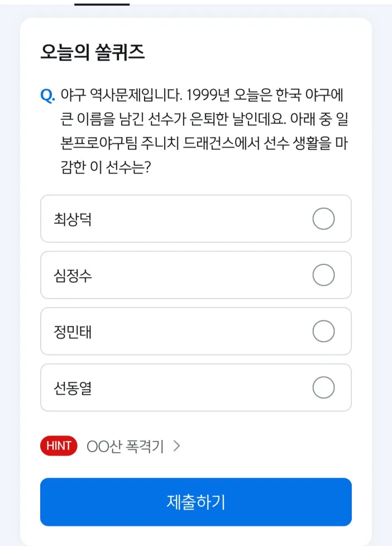Select the 심정수 radio button
Screen dimensions: 392x546
tap(324, 275)
